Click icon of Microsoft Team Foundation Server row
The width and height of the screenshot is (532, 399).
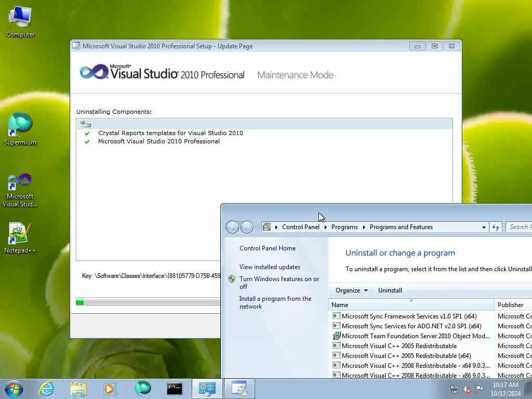pyautogui.click(x=337, y=336)
